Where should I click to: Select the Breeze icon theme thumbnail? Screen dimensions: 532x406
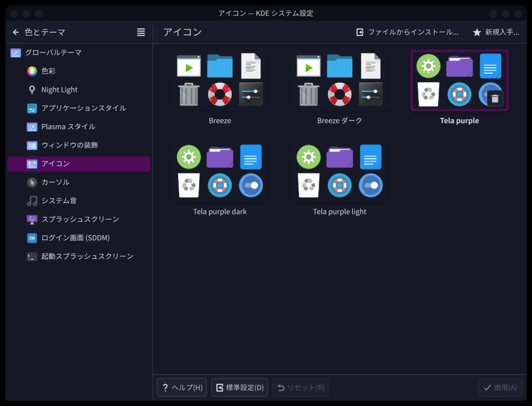pyautogui.click(x=220, y=80)
